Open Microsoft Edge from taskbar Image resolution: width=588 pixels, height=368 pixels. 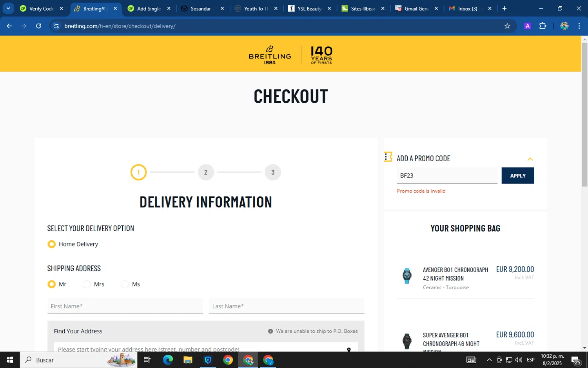tap(168, 360)
